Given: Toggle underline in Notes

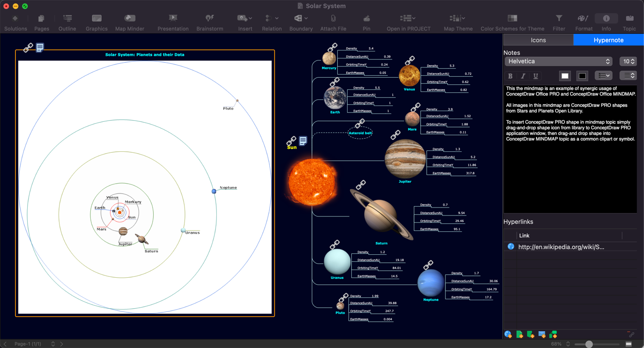Looking at the screenshot, I should click(x=536, y=76).
